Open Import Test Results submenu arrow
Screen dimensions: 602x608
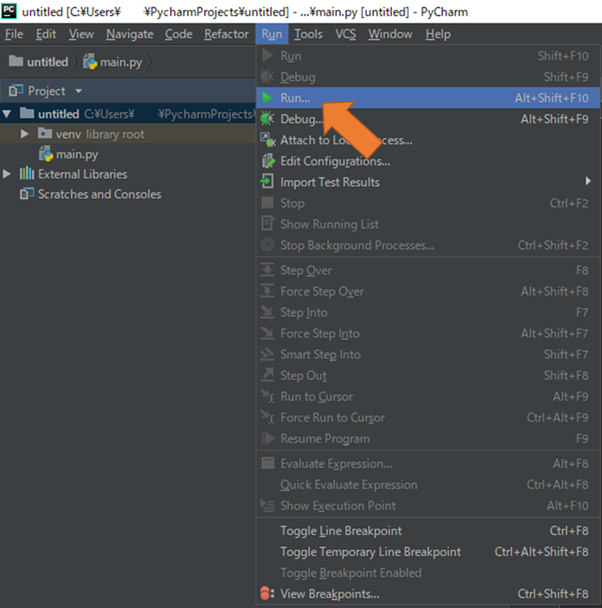[588, 181]
